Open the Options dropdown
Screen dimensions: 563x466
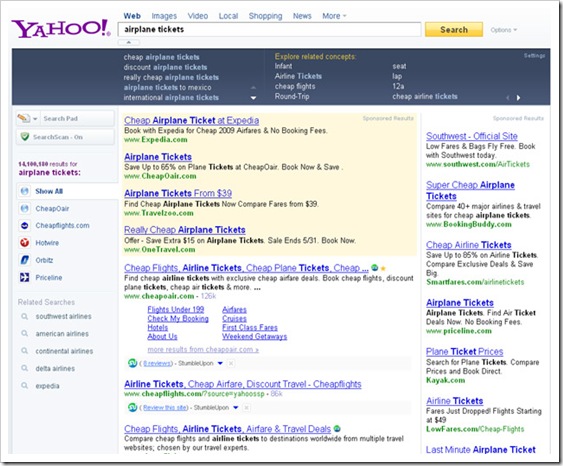[x=504, y=30]
